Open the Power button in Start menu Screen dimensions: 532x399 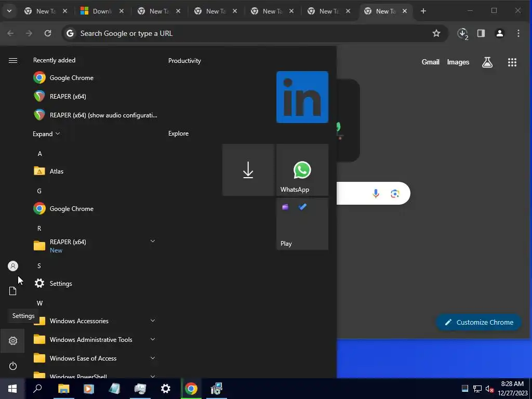point(13,366)
